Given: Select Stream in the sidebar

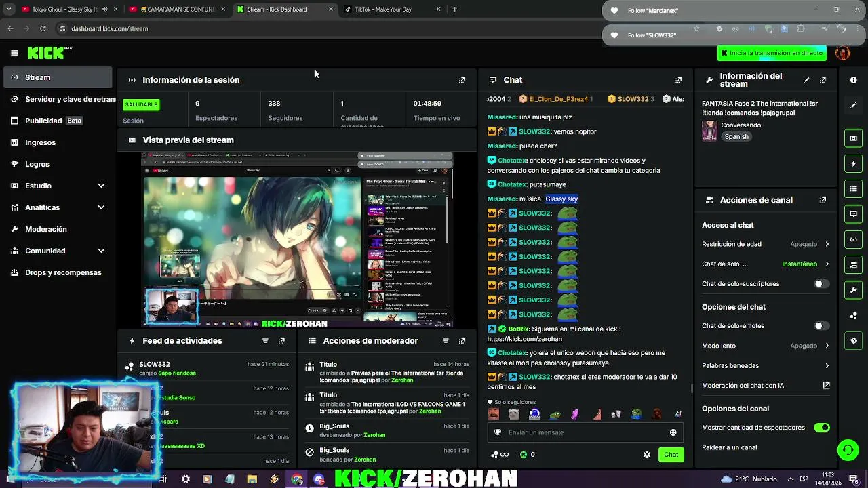Looking at the screenshot, I should pos(58,77).
